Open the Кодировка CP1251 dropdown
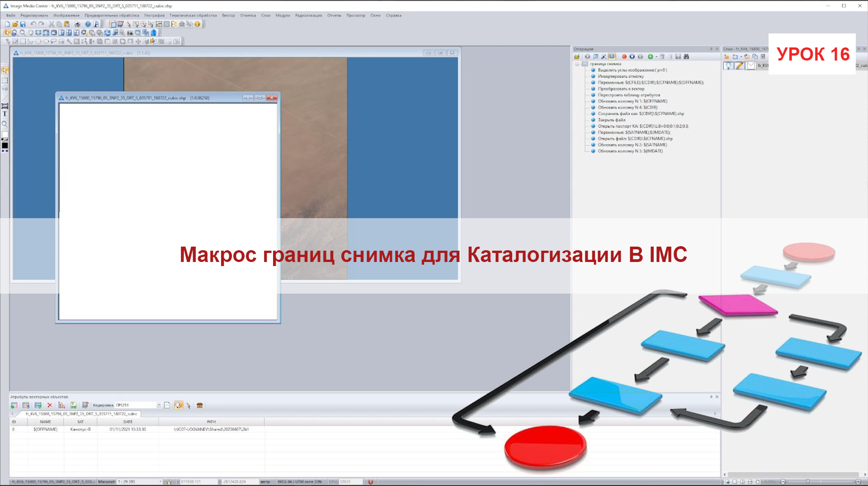The width and height of the screenshot is (868, 486). tap(159, 405)
